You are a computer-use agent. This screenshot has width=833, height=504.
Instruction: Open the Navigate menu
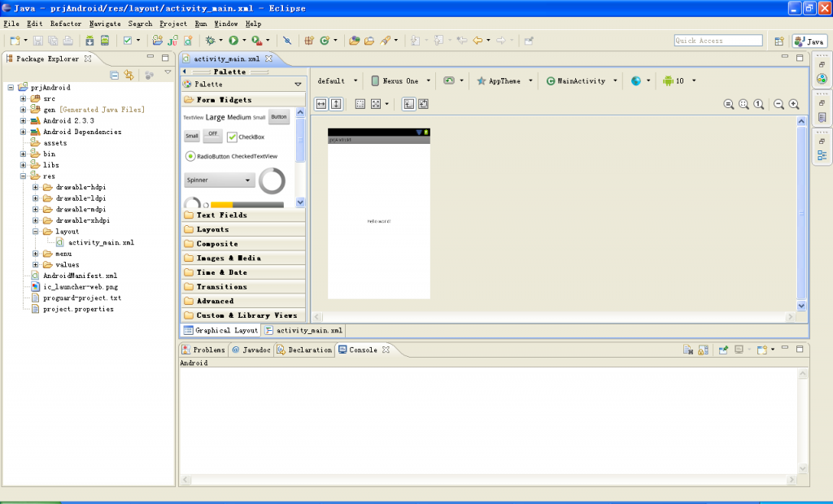click(x=105, y=24)
